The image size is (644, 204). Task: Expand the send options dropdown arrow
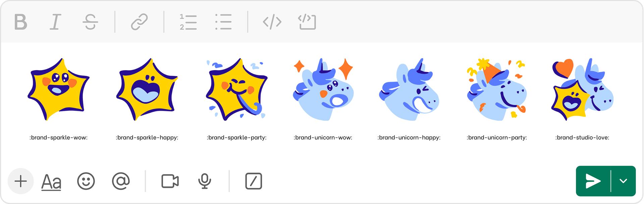624,181
